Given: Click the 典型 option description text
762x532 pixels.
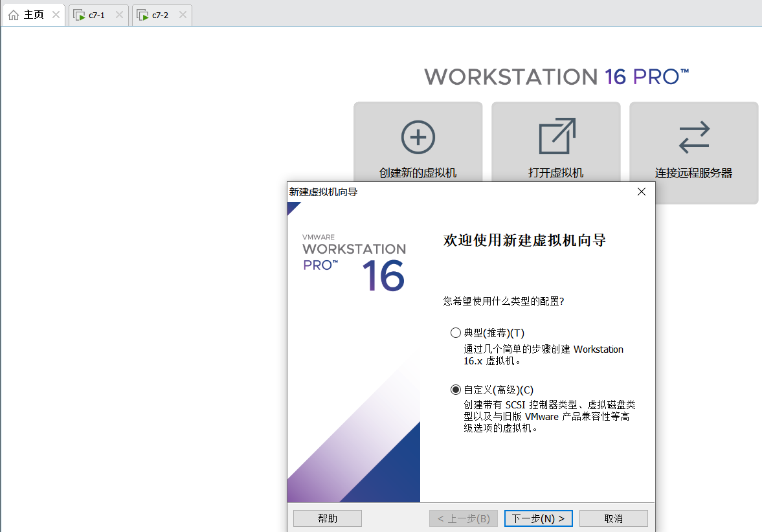Looking at the screenshot, I should [x=543, y=355].
